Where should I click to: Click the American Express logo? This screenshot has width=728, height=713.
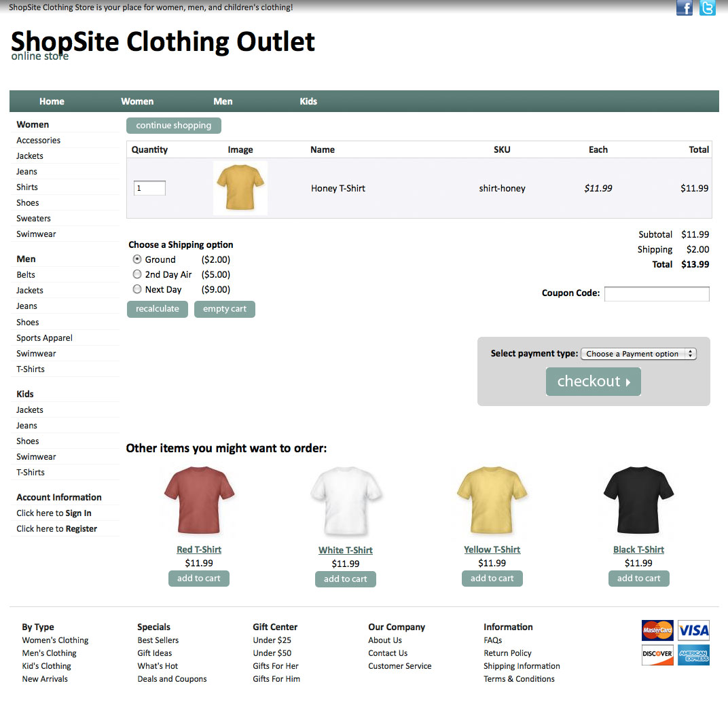pos(693,655)
